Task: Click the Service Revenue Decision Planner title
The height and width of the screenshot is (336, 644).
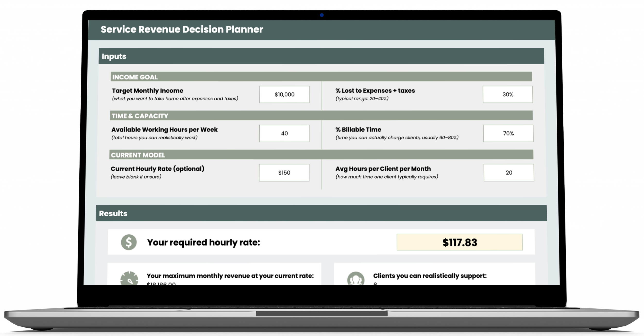Action: [182, 29]
